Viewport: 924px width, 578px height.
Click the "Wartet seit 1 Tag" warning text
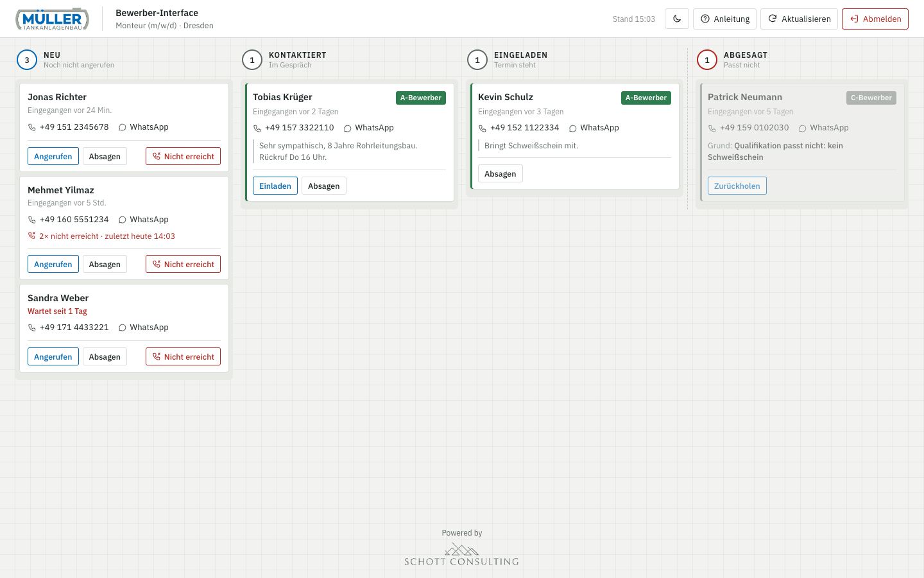click(57, 311)
